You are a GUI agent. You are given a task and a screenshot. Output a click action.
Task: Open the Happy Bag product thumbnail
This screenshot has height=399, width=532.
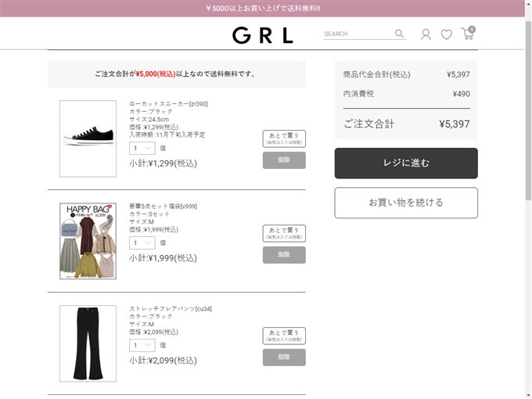coord(88,241)
